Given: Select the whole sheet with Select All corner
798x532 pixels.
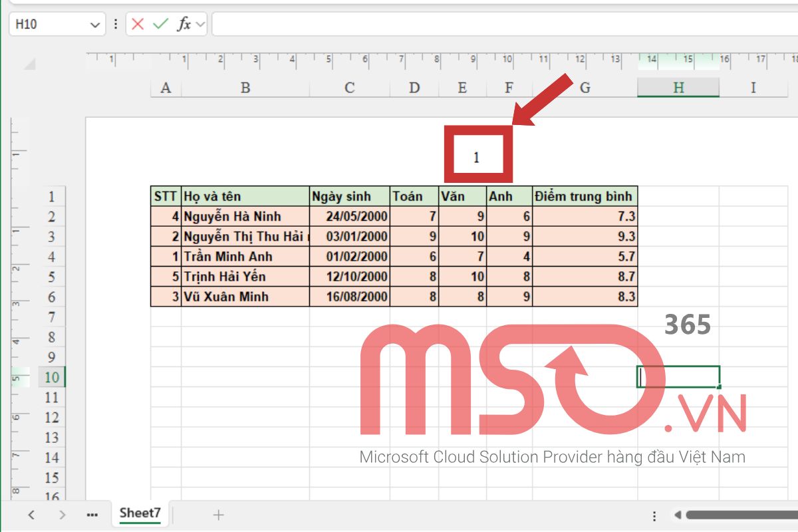Looking at the screenshot, I should (x=30, y=64).
